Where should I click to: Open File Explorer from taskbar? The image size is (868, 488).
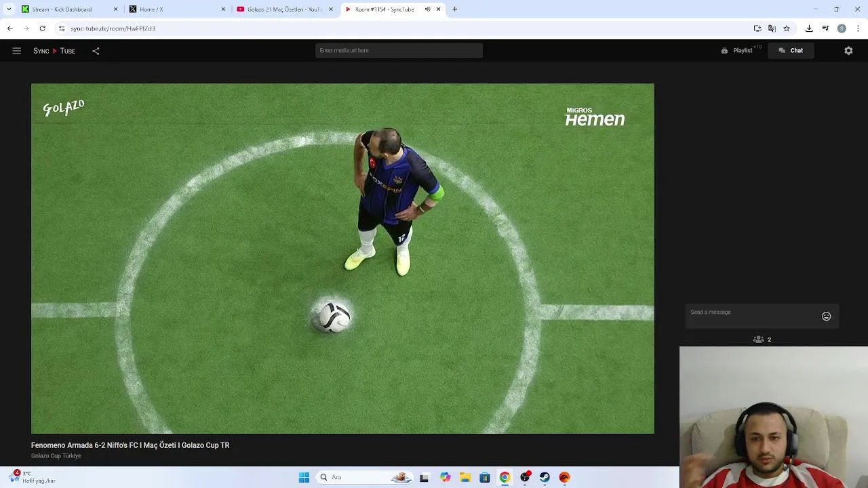click(x=465, y=477)
